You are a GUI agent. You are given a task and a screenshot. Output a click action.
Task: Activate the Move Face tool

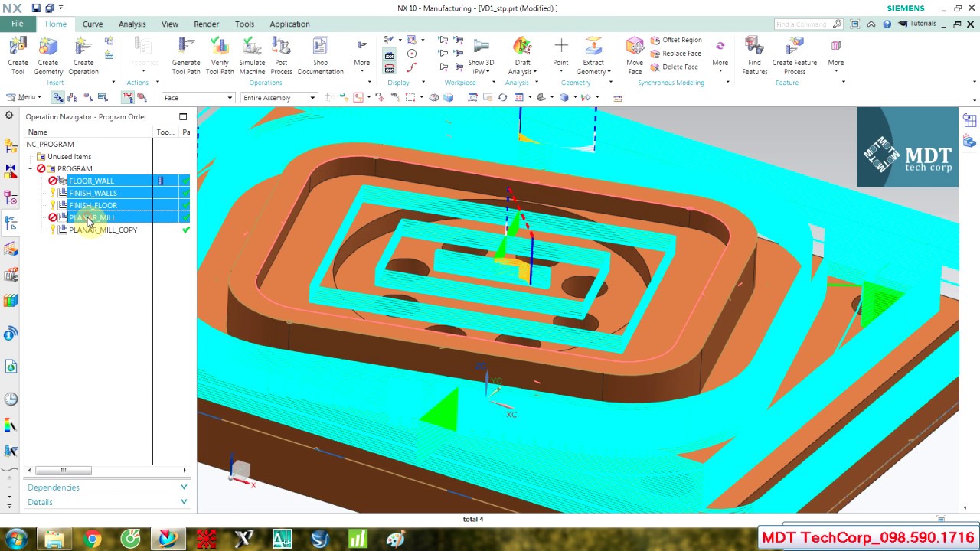[x=635, y=56]
